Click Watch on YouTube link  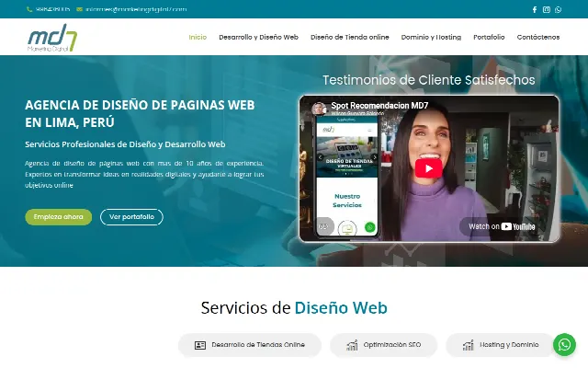tap(502, 226)
